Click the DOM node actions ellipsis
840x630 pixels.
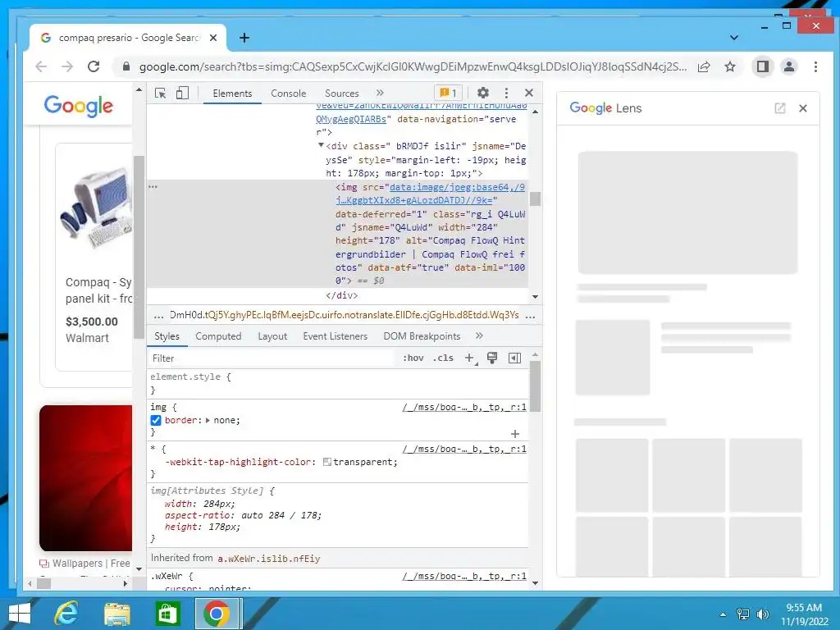153,186
